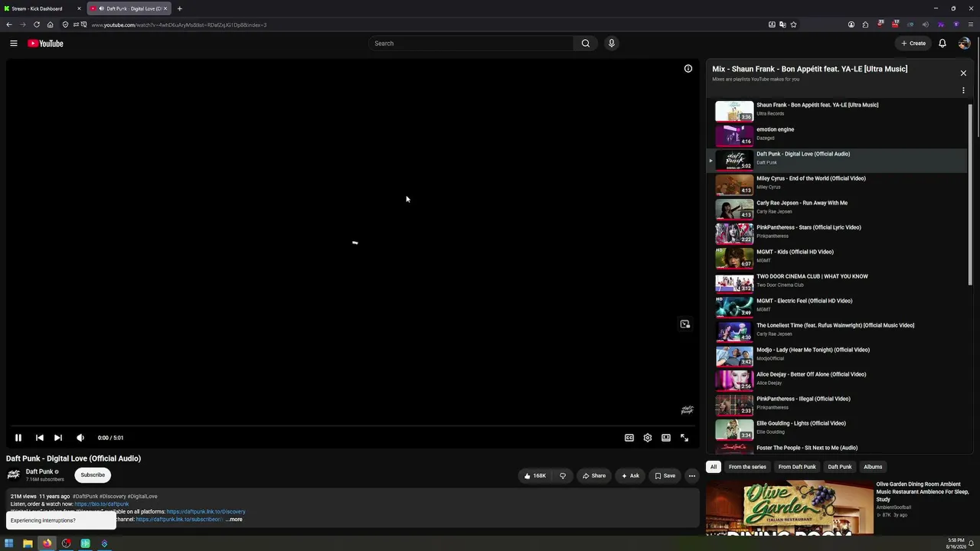Reload the page in the browser
980x551 pixels.
click(x=36, y=24)
